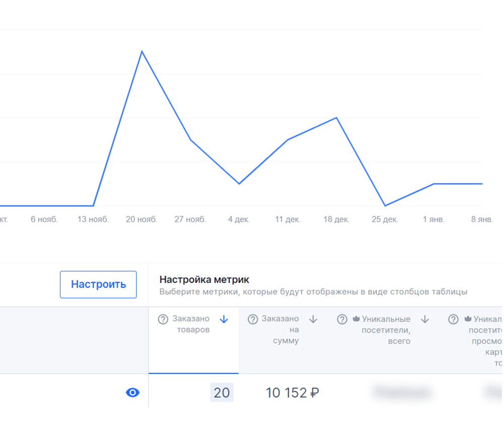Click the 18 дек. chart point

point(337,118)
